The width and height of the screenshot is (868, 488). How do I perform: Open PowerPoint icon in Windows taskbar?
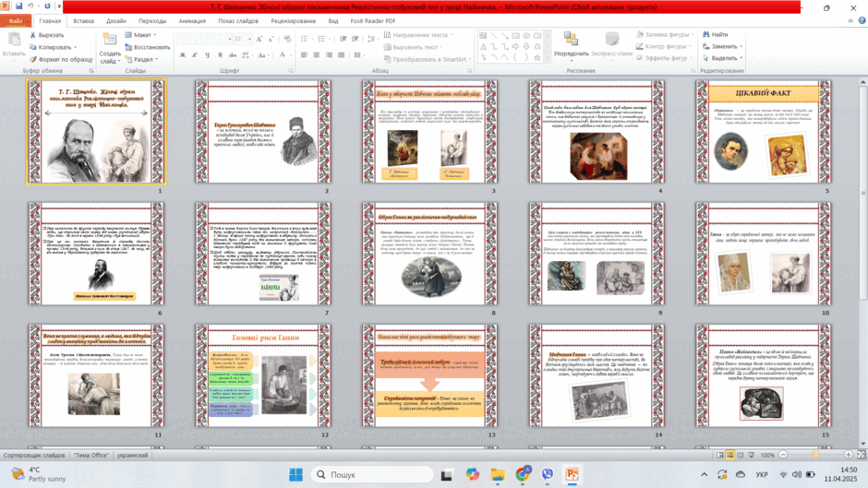coord(572,474)
